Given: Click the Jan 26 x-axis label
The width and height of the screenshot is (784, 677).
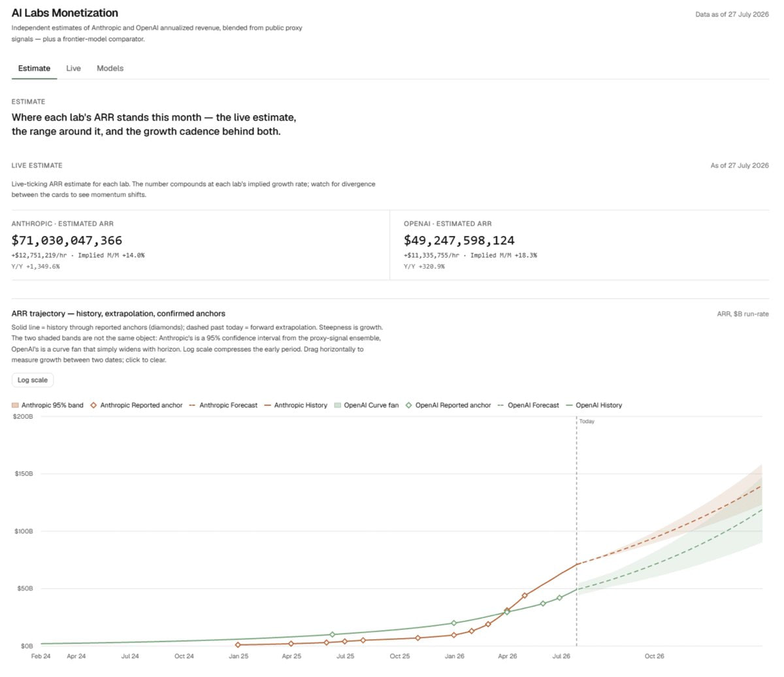Looking at the screenshot, I should coord(455,656).
